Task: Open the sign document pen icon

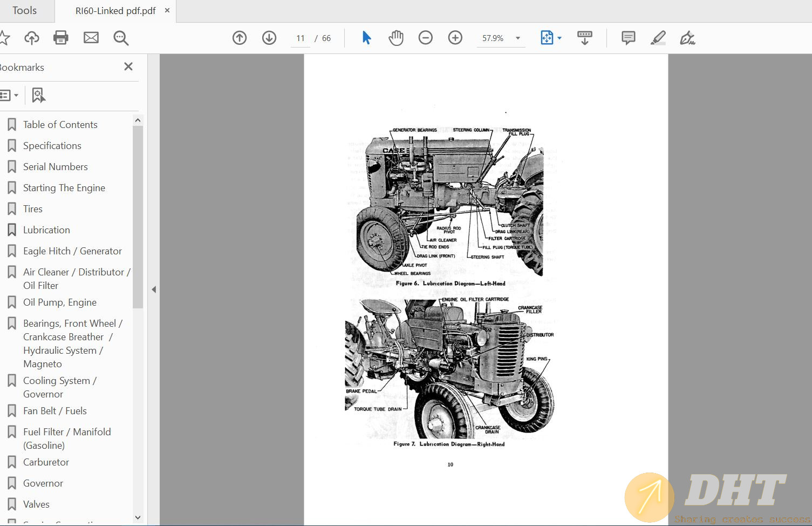Action: pos(687,38)
